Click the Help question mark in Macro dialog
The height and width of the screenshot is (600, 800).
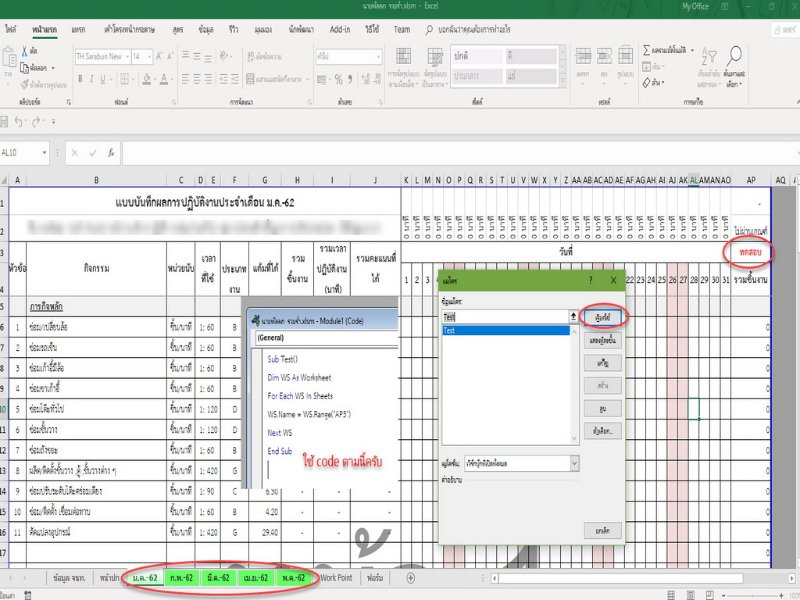pyautogui.click(x=590, y=281)
